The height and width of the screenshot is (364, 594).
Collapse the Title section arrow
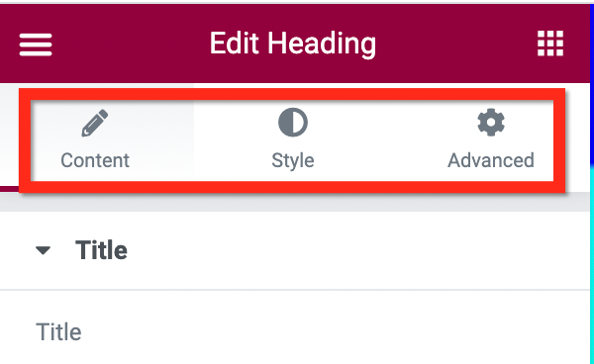43,250
